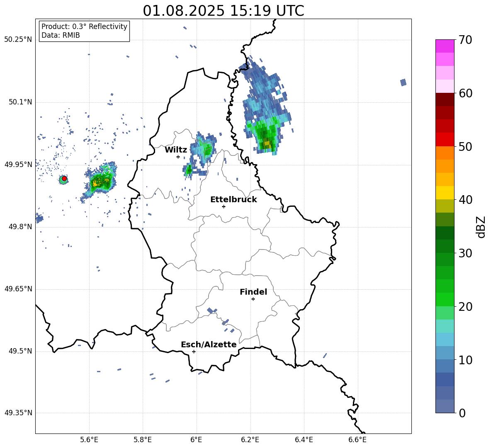Click the Findel city label
The image size is (491, 448).
click(253, 292)
